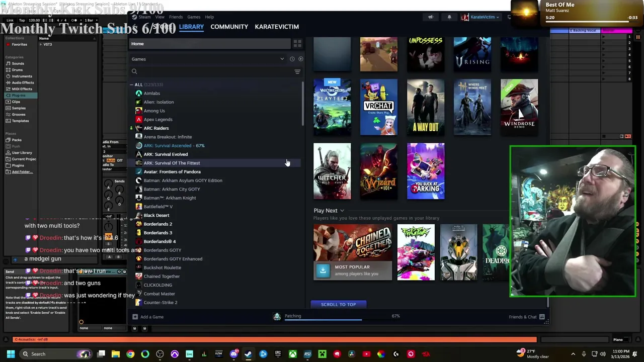
Task: Download Chained Together via download button
Action: 323,270
